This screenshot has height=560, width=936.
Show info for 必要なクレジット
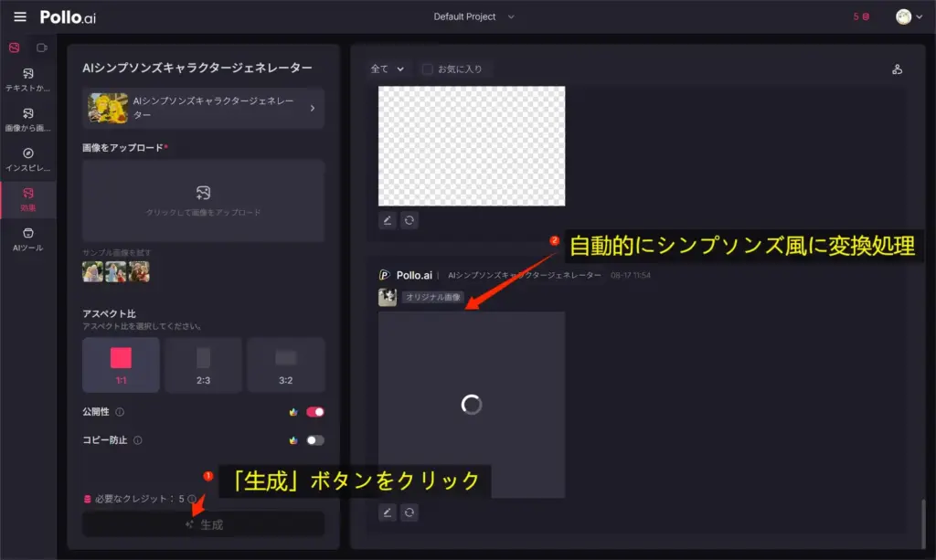click(x=192, y=499)
